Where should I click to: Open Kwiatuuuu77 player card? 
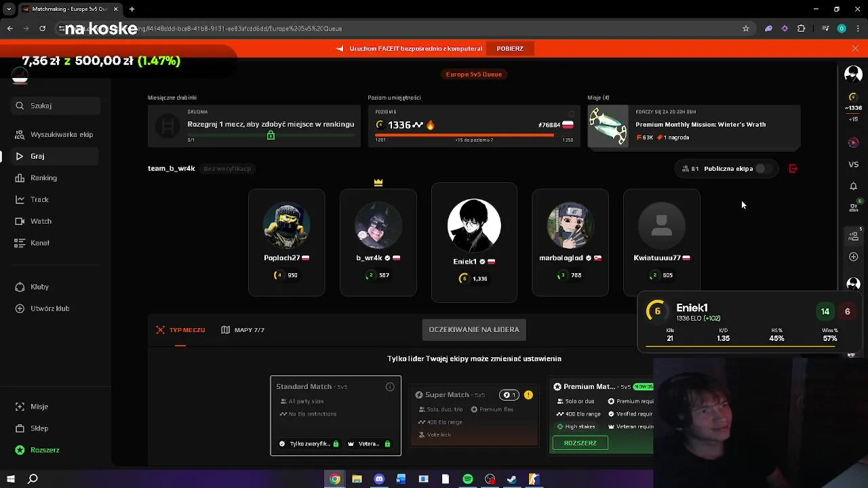coord(662,243)
